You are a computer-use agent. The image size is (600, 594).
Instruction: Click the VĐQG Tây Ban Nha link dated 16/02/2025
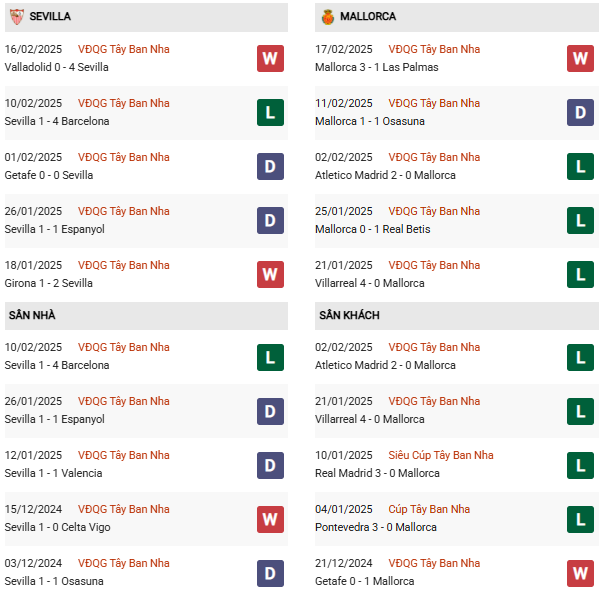[123, 49]
